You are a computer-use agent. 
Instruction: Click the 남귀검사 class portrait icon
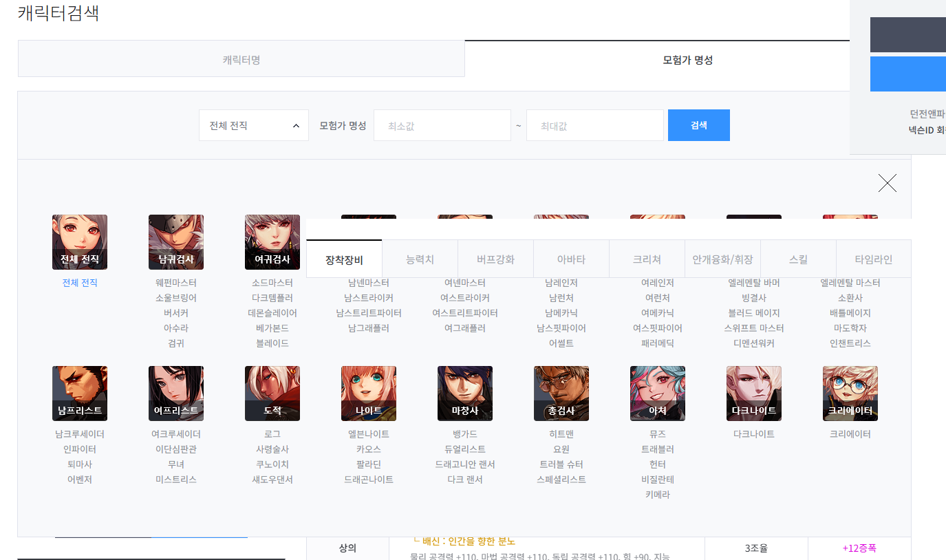pos(176,241)
